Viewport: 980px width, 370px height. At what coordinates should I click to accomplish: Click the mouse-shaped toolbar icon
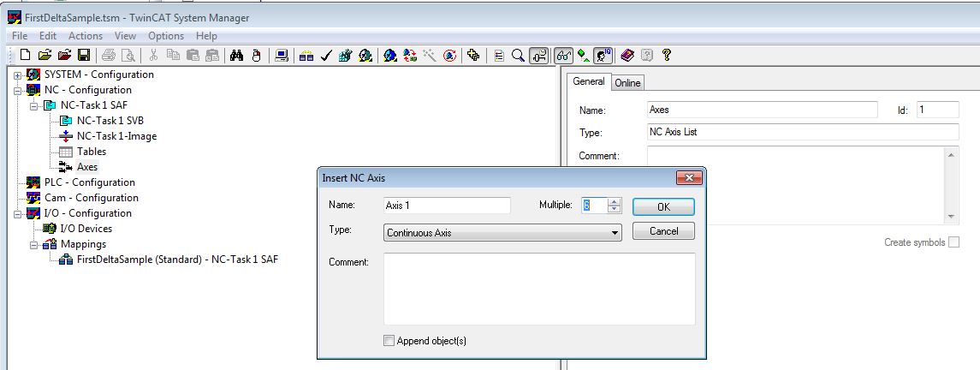tap(256, 56)
